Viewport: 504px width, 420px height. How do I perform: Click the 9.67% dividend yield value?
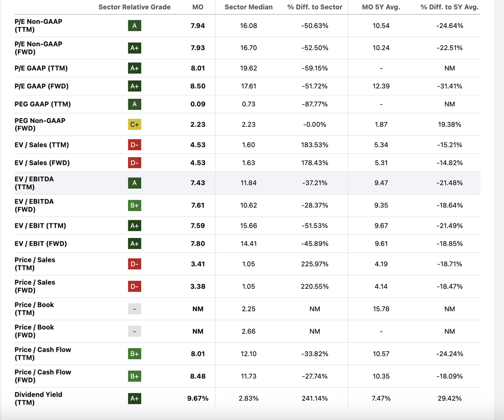(198, 398)
